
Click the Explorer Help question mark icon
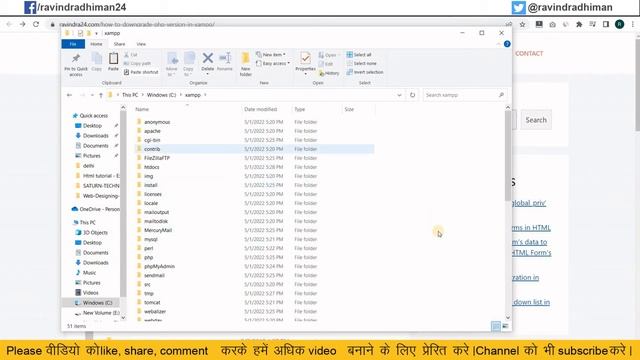coord(507,44)
